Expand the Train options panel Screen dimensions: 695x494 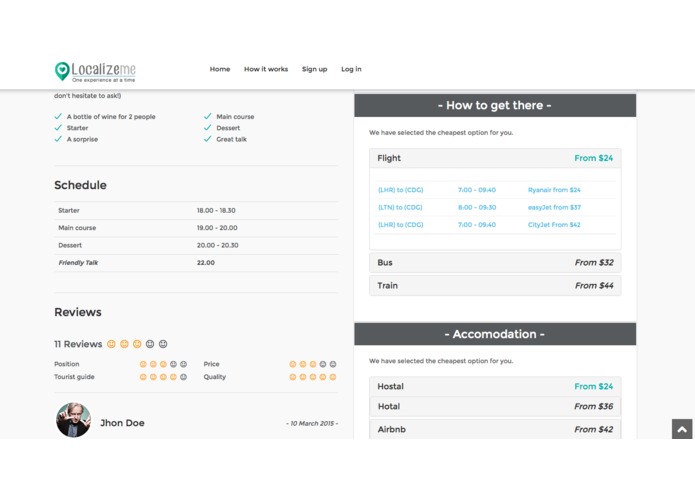(495, 285)
